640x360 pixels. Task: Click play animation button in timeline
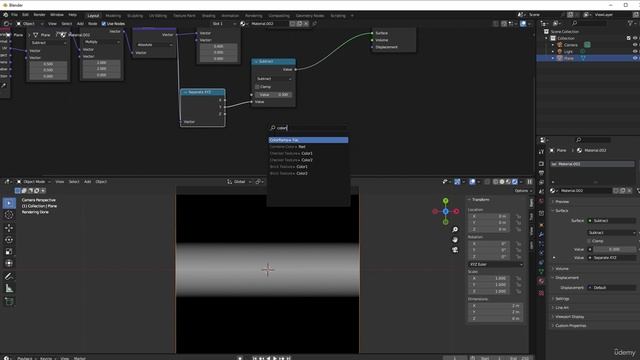275,358
